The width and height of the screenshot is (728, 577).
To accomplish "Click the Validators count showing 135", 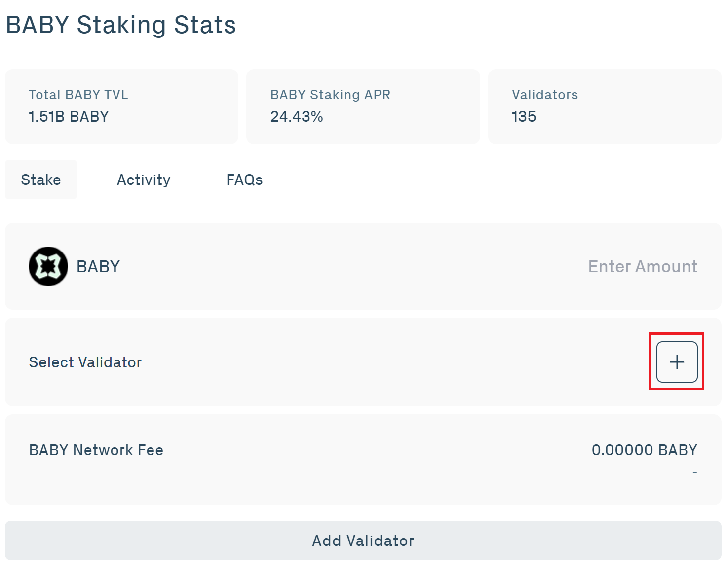I will (x=523, y=117).
